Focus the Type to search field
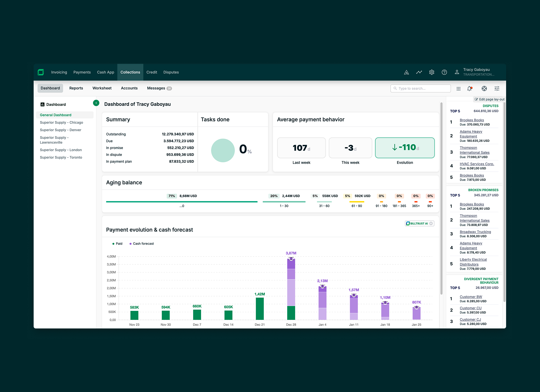 point(420,88)
